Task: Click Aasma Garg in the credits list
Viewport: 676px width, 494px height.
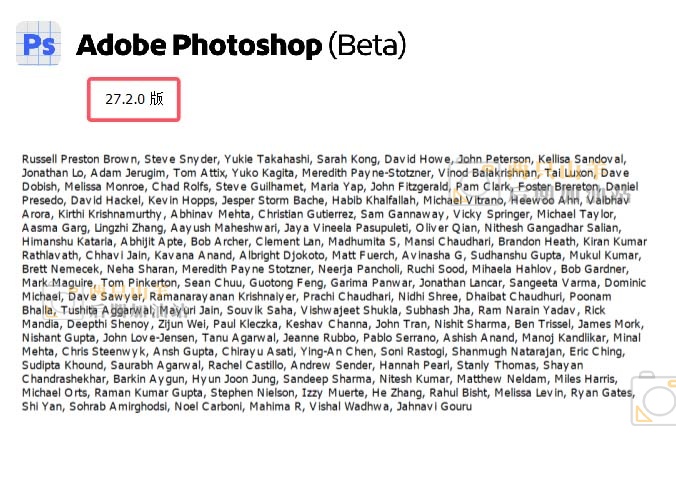Action: tap(49, 228)
